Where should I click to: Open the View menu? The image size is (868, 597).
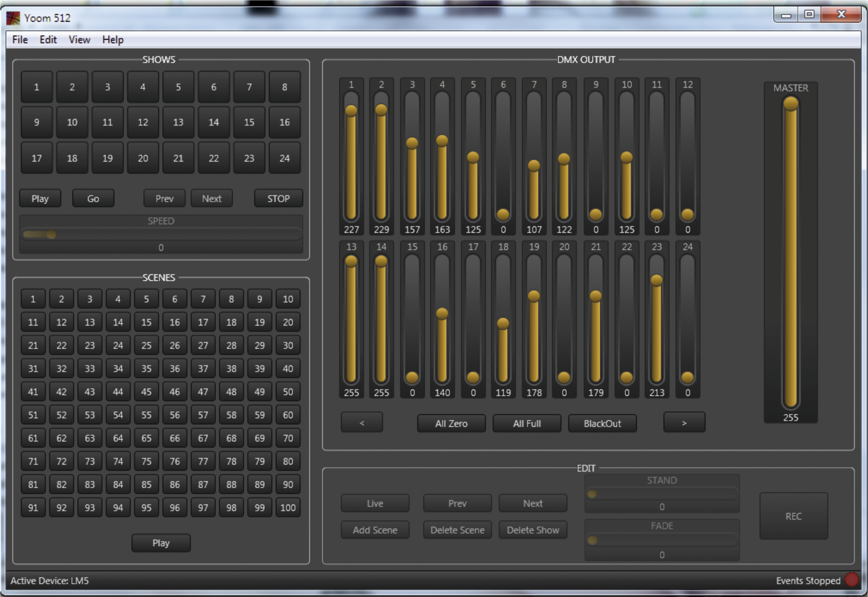(79, 40)
